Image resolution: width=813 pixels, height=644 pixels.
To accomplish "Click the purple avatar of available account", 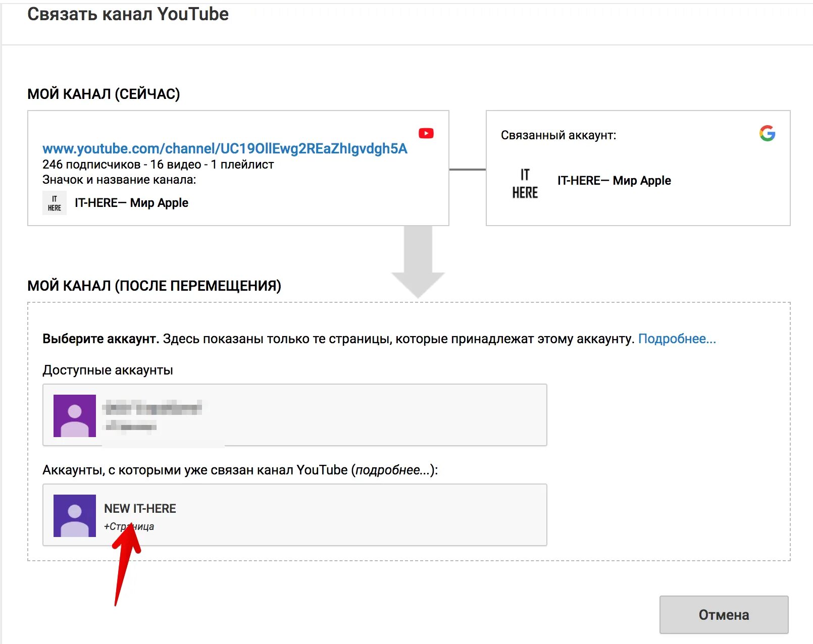I will coord(75,415).
